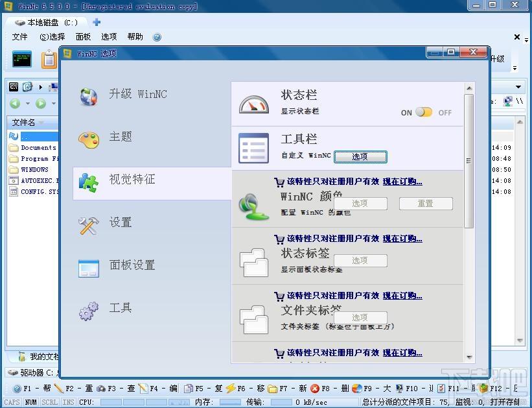The width and height of the screenshot is (532, 408).
Task: Click 现在订购 link above 文件夹标签
Action: point(402,296)
